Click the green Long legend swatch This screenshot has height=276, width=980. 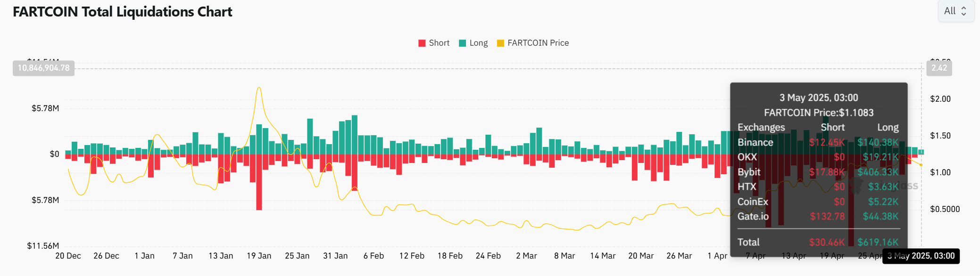click(463, 43)
